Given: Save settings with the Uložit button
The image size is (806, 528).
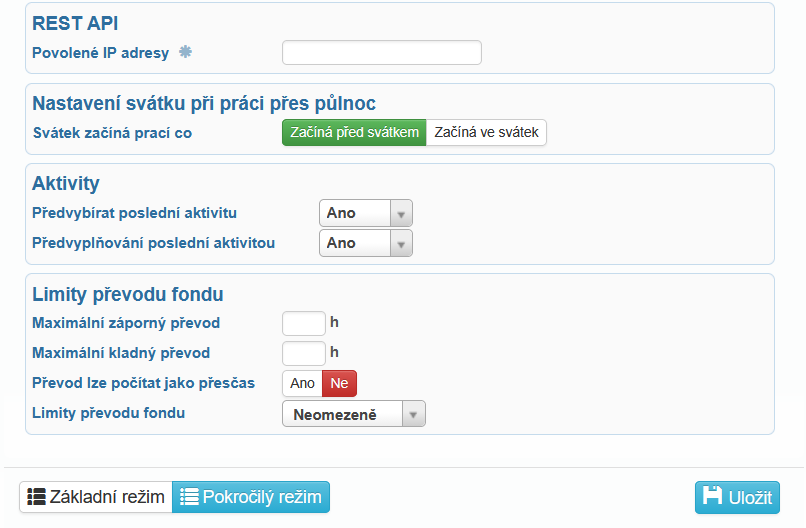Looking at the screenshot, I should (x=737, y=497).
